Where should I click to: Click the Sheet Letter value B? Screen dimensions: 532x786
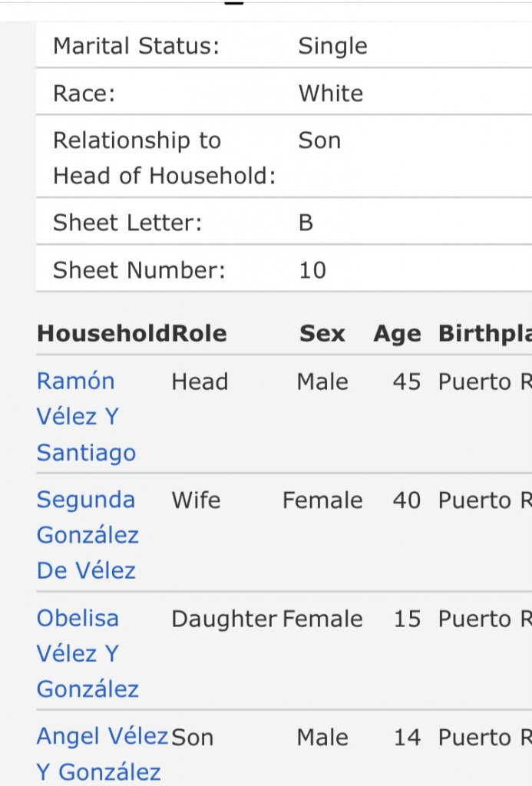click(306, 223)
